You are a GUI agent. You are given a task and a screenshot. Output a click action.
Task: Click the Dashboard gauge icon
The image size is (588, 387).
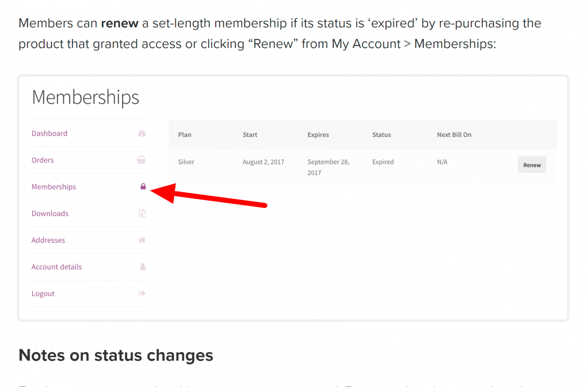[x=142, y=134]
